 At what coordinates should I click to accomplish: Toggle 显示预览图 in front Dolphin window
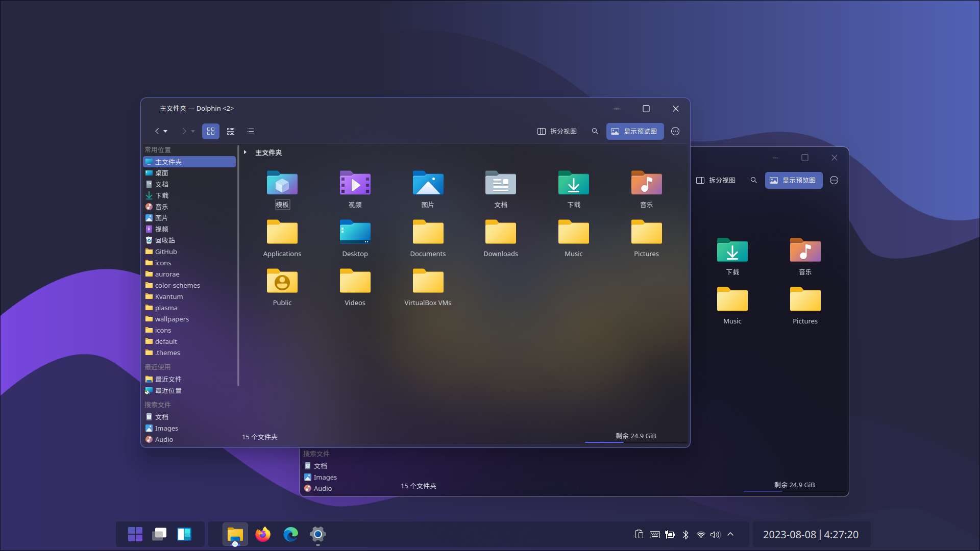[x=635, y=131]
